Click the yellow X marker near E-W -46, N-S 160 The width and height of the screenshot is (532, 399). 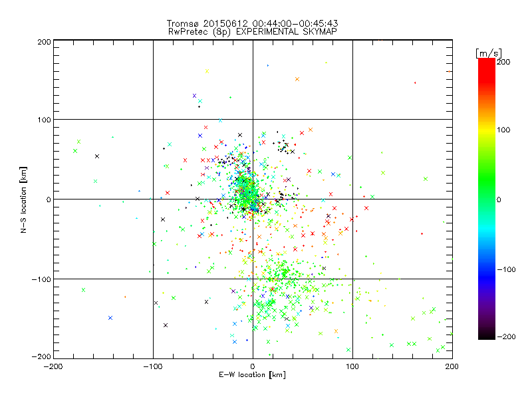207,71
